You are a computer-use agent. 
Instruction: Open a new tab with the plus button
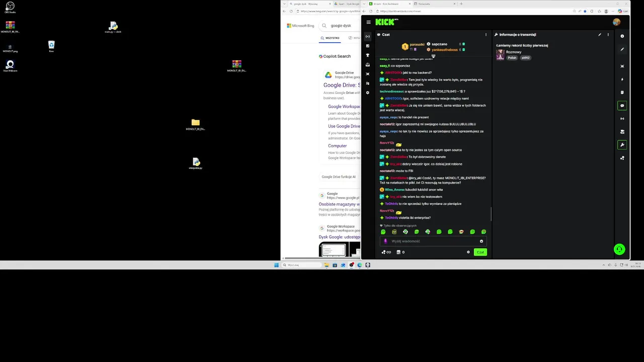click(461, 4)
